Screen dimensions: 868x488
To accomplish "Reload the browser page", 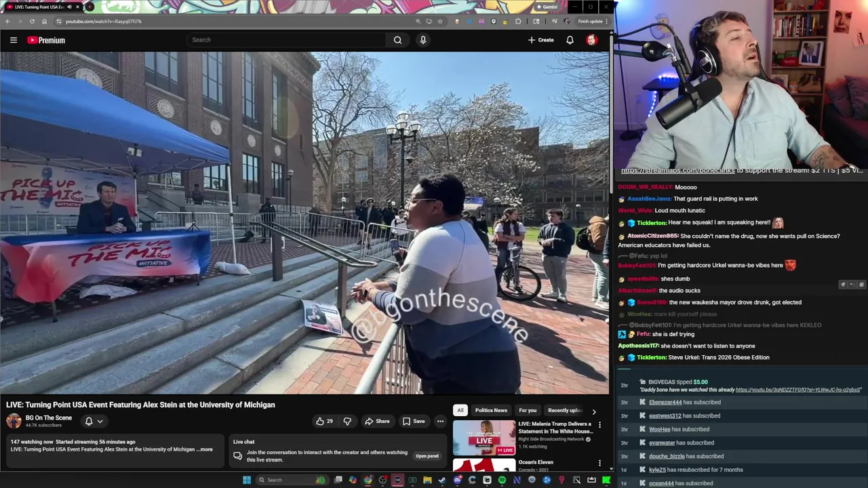I will pyautogui.click(x=32, y=21).
